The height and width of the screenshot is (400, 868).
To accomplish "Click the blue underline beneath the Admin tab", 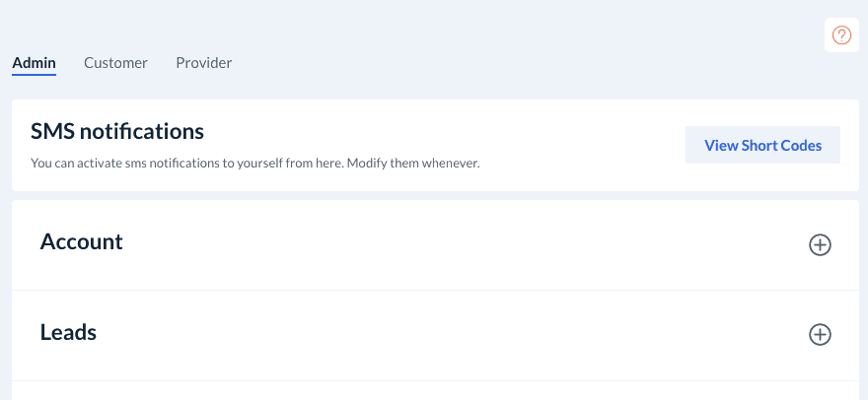I will tap(34, 75).
